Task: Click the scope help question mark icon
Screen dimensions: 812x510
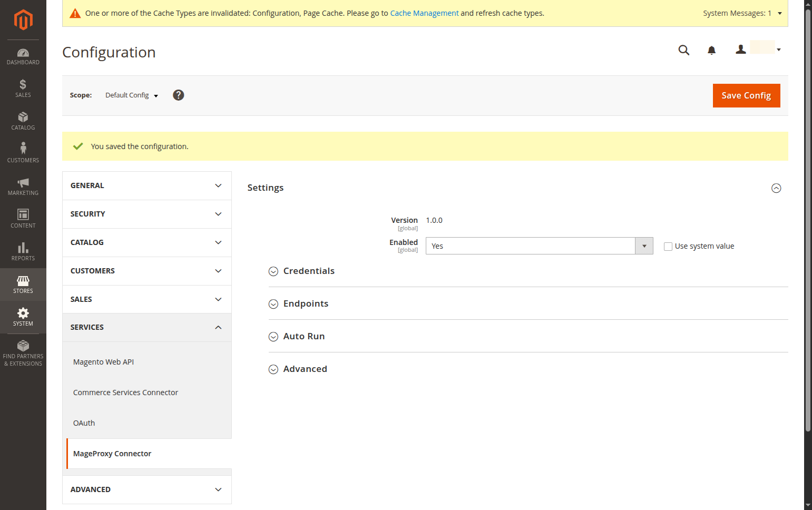Action: pyautogui.click(x=179, y=95)
